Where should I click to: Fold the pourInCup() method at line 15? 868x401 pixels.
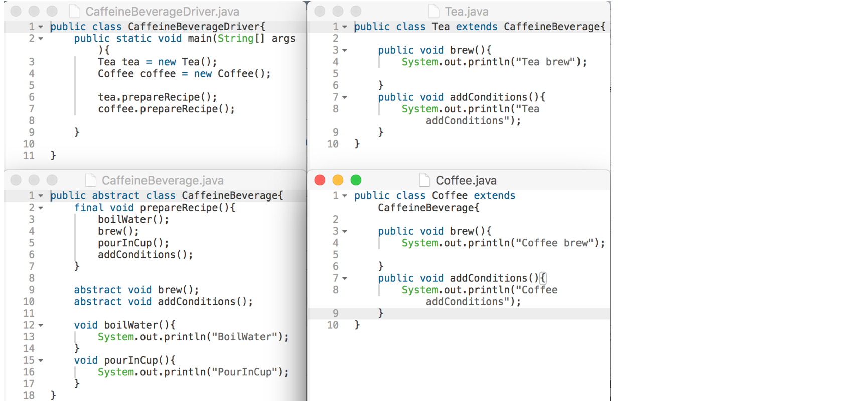pos(41,360)
